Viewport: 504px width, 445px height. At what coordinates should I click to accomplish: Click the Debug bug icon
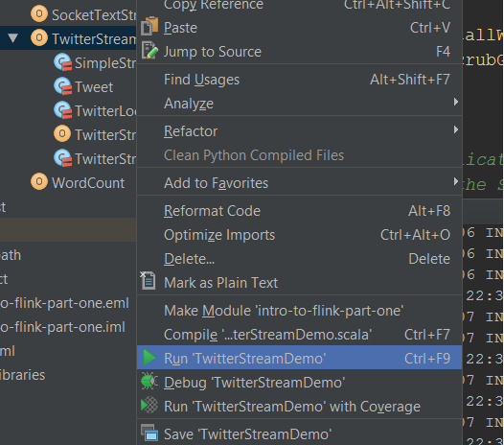[149, 382]
